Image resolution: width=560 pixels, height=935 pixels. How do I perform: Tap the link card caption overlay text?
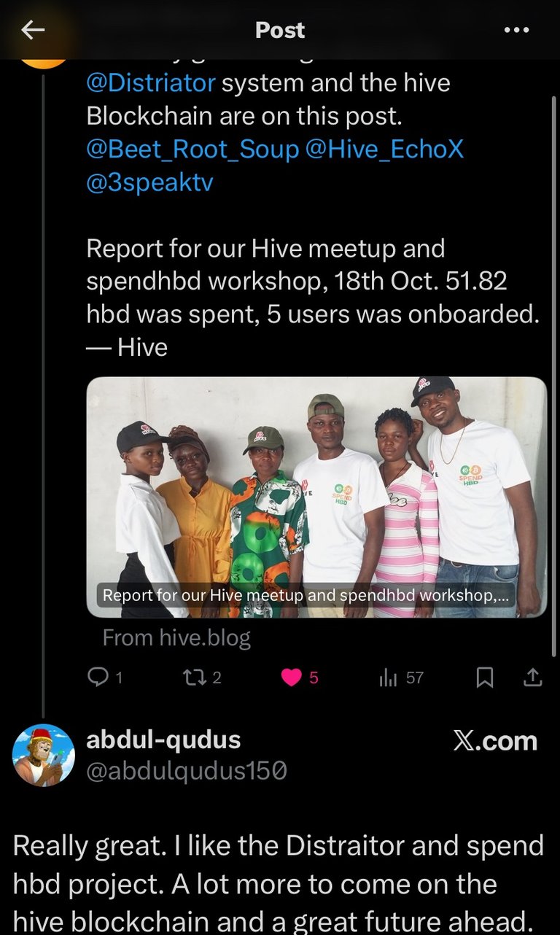(306, 595)
